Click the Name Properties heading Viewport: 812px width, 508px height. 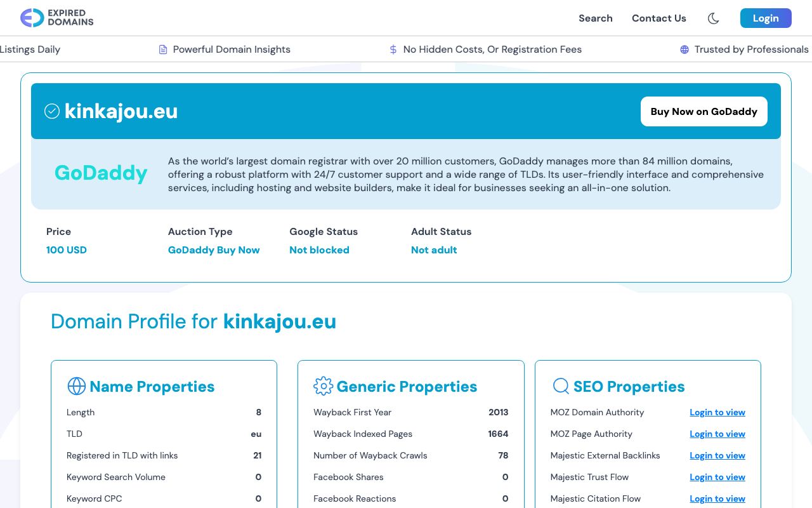(x=152, y=386)
